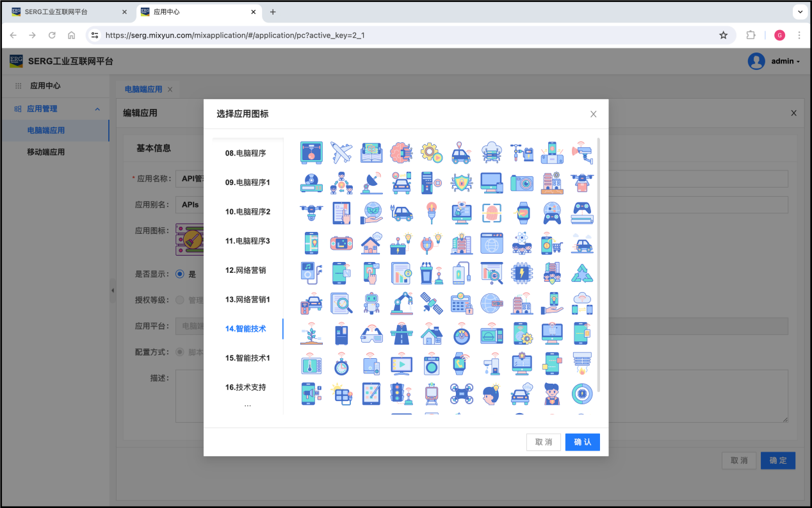Screen dimensions: 812x508
Task: Close the 选择应用图标 dialog
Action: click(x=593, y=114)
